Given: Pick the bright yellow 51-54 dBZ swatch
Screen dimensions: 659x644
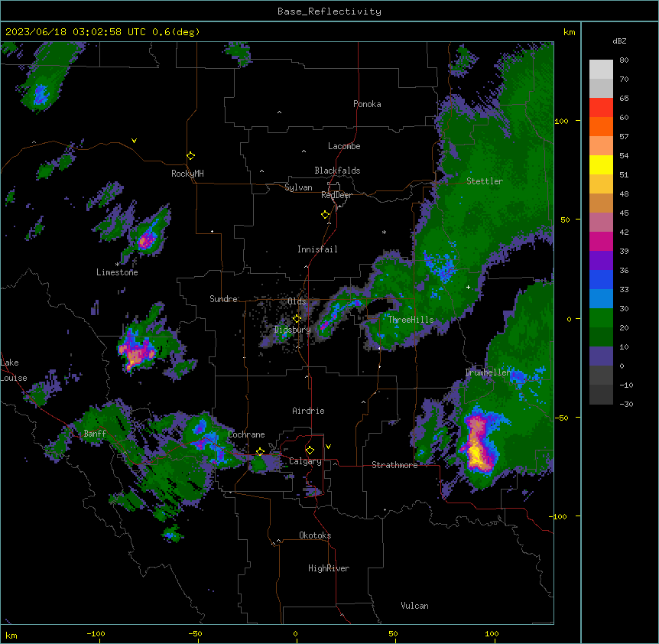Looking at the screenshot, I should coord(601,164).
